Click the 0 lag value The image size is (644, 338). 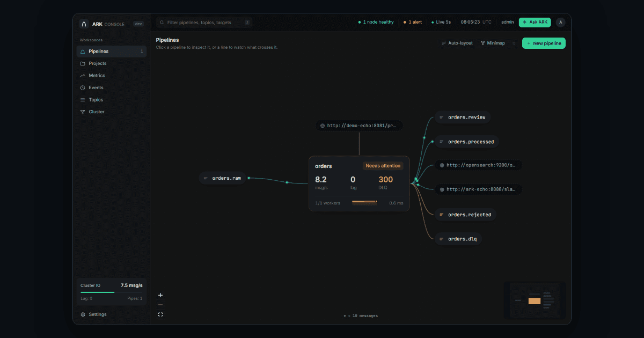coord(353,180)
